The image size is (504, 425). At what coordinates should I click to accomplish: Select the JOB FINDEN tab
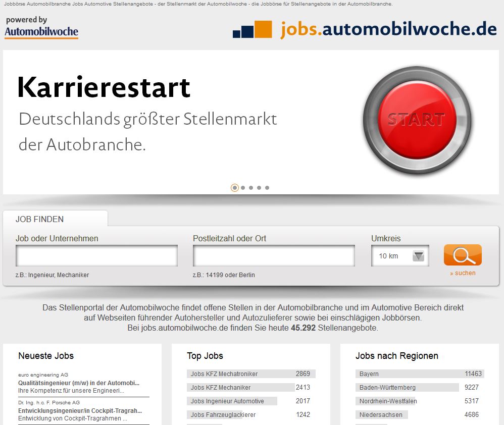40,219
